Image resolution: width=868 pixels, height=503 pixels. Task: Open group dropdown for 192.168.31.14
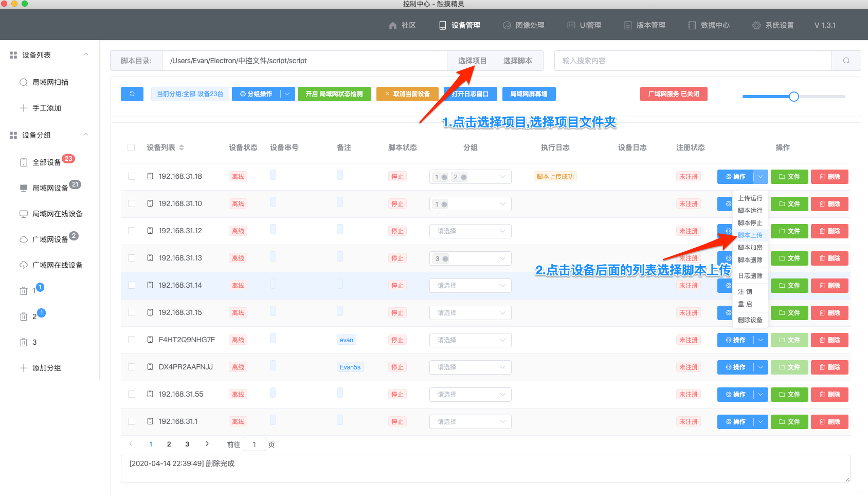pos(471,286)
